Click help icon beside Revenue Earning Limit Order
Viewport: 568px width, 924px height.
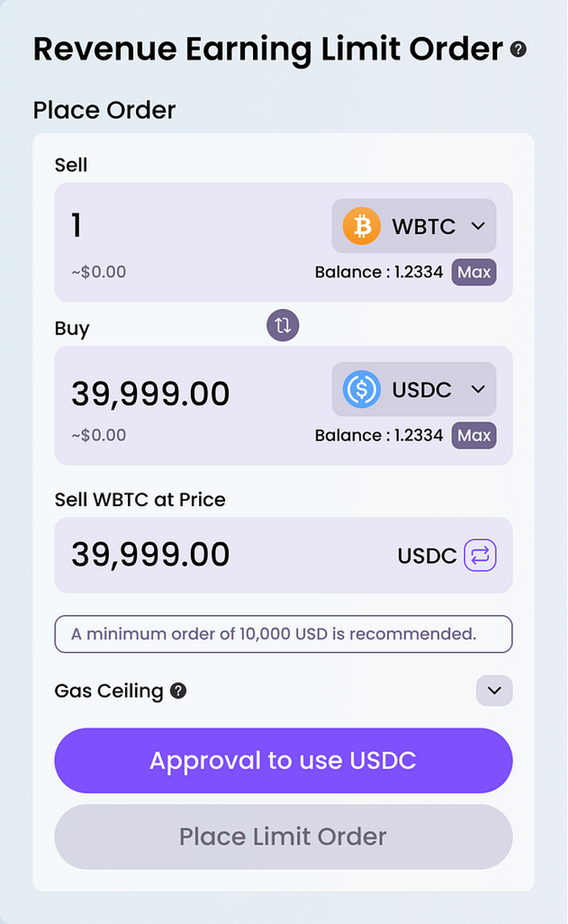[518, 50]
